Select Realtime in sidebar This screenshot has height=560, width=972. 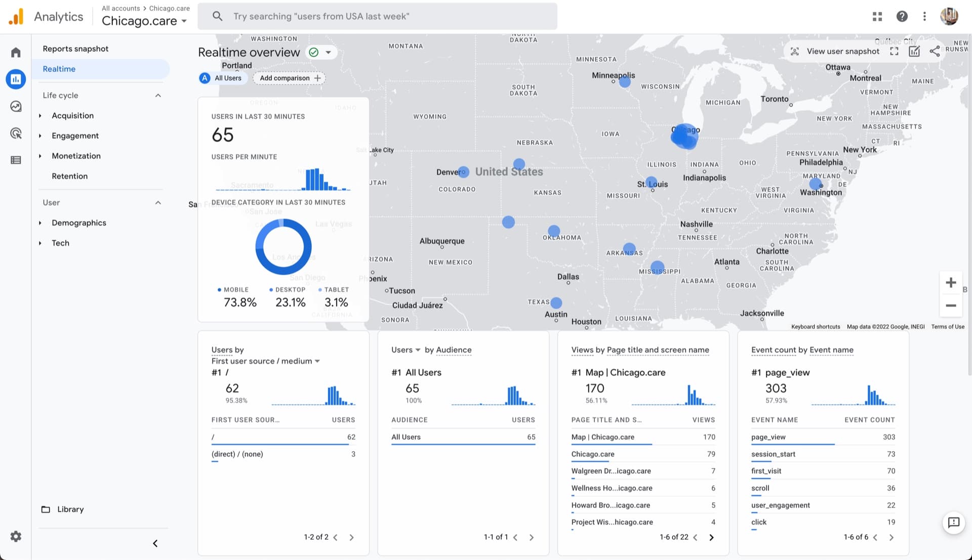tap(101, 69)
